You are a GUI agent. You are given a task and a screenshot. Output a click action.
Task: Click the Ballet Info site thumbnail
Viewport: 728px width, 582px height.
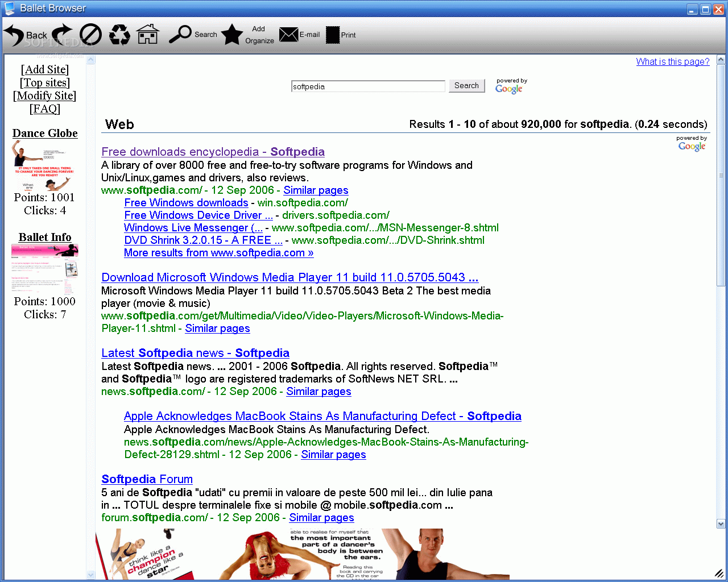click(45, 269)
